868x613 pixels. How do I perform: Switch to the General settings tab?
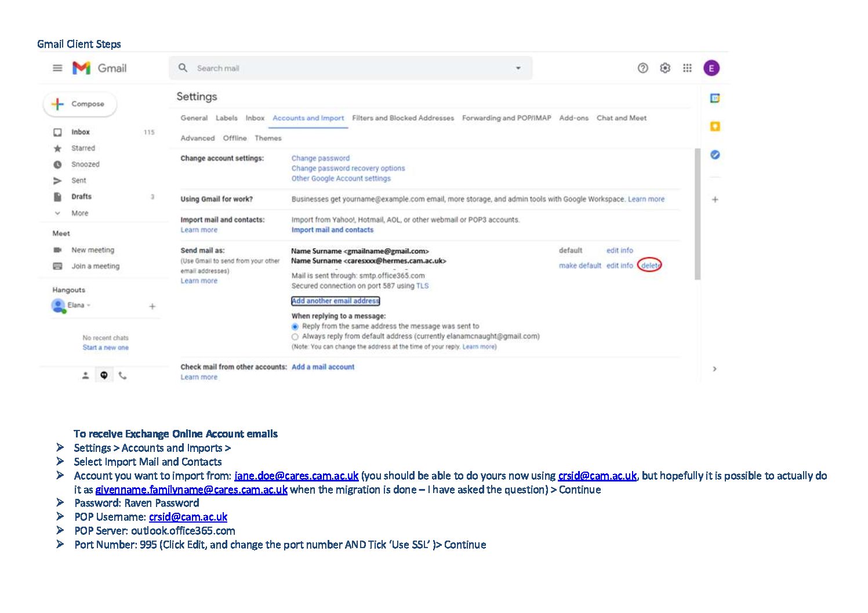[194, 118]
